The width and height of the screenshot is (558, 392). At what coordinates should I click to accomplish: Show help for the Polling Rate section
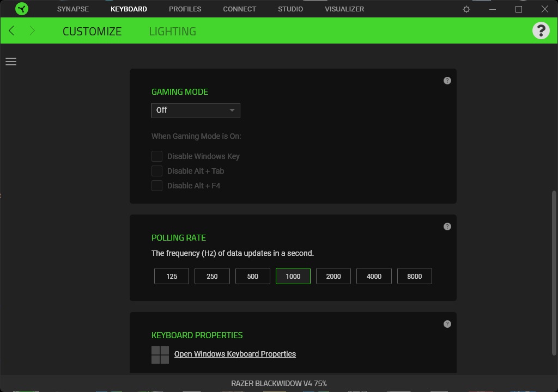[447, 226]
